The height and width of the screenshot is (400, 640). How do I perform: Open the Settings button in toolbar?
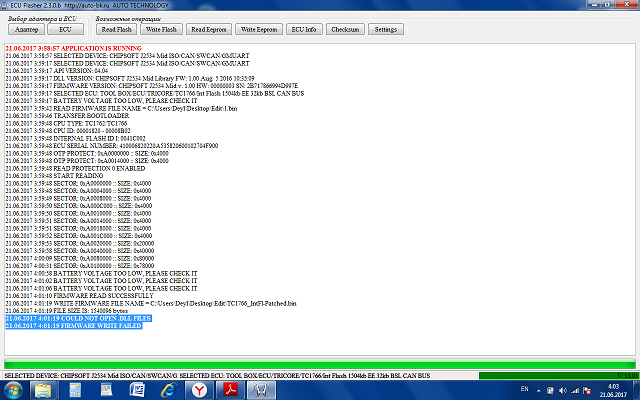pyautogui.click(x=387, y=30)
